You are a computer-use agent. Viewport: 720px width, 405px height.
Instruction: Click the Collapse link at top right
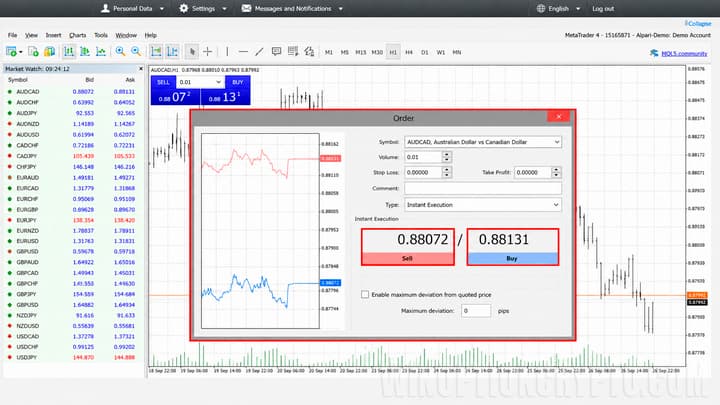click(x=698, y=23)
